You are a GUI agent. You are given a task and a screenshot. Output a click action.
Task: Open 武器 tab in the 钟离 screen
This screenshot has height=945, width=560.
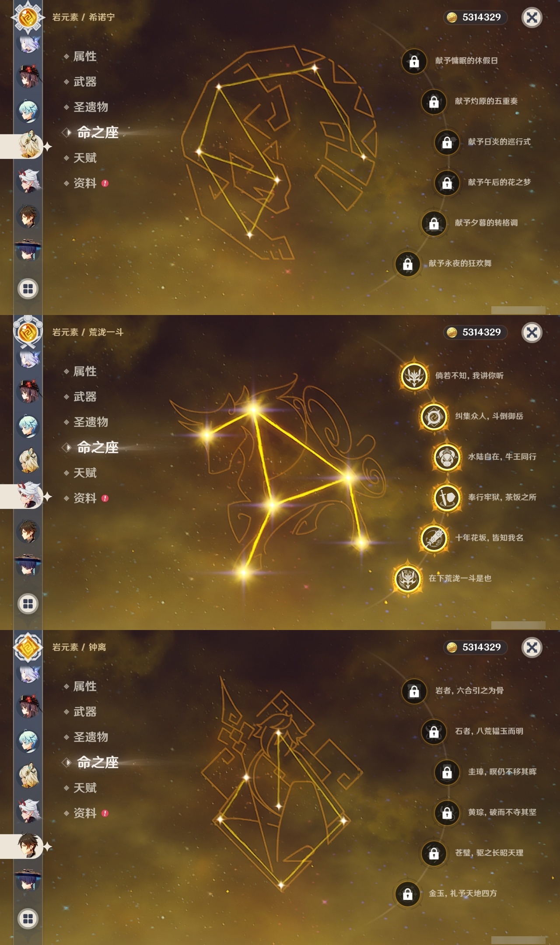(85, 712)
